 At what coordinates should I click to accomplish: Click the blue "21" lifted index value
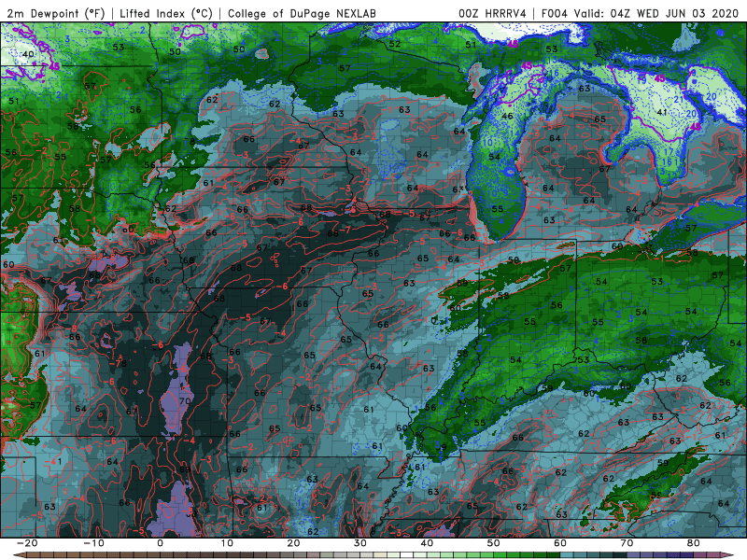[679, 99]
